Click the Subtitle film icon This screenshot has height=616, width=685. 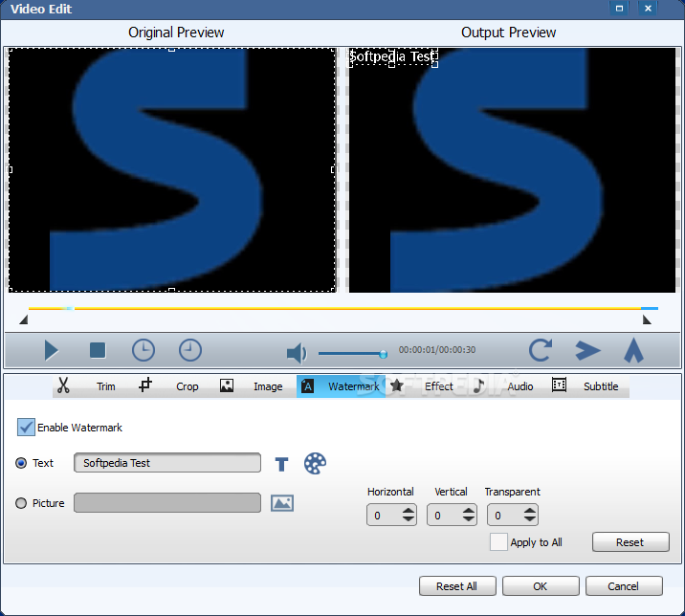tap(559, 385)
